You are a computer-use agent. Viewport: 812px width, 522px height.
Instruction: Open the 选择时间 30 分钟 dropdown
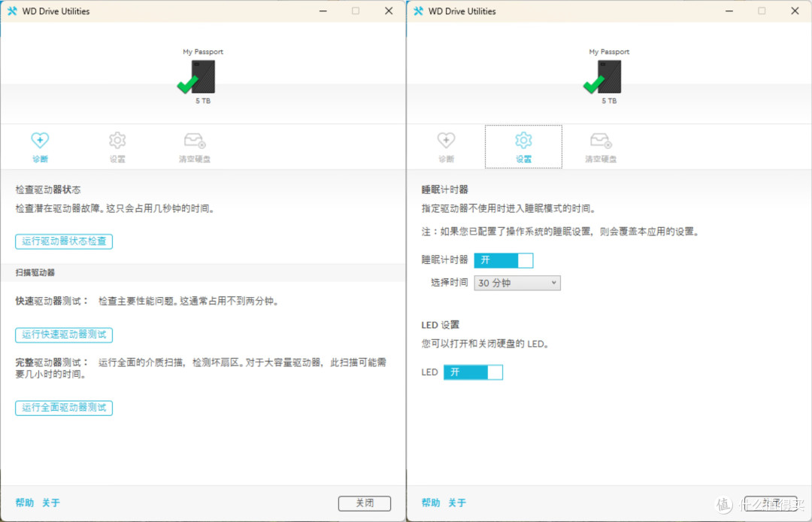pyautogui.click(x=517, y=283)
